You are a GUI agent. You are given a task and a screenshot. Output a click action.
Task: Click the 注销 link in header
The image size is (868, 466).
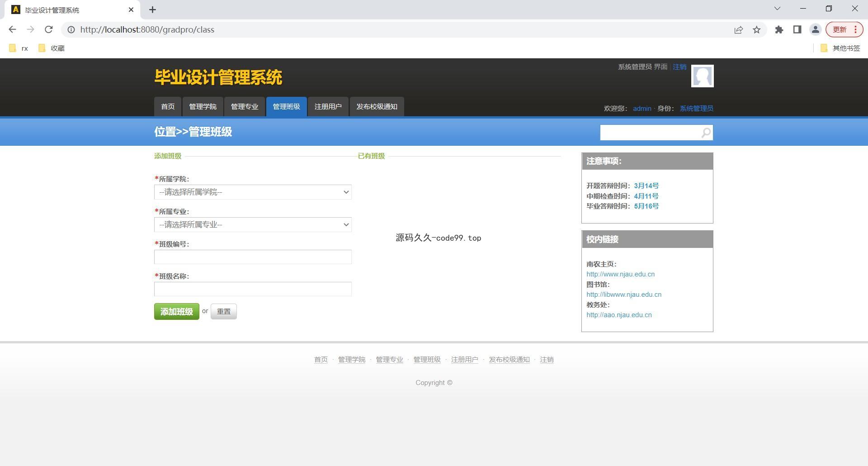pos(679,67)
